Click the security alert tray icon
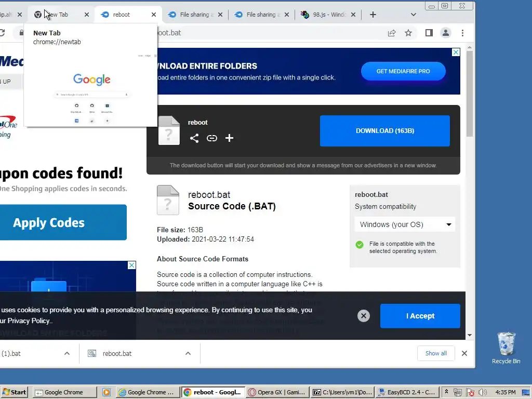 (x=470, y=393)
